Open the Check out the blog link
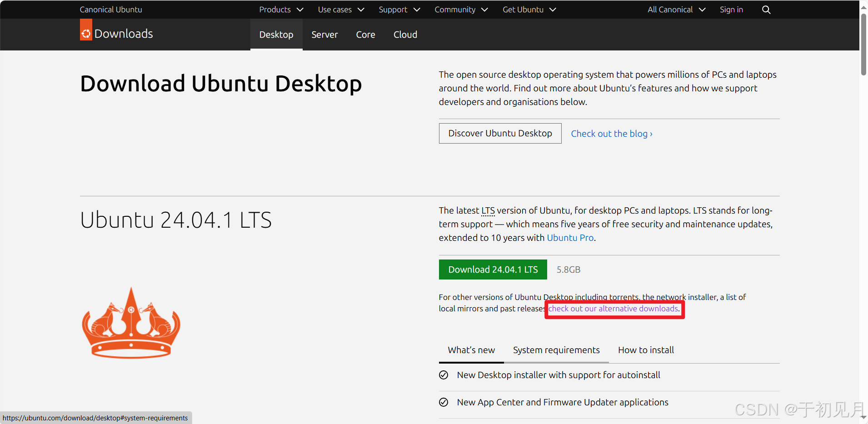The height and width of the screenshot is (424, 868). pos(612,134)
